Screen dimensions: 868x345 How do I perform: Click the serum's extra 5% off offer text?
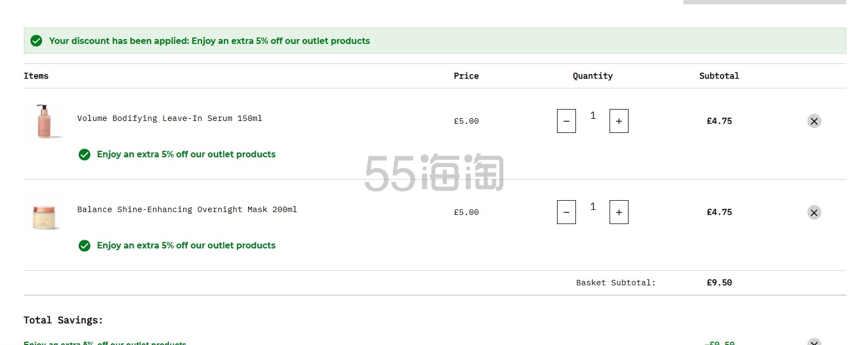(x=186, y=154)
